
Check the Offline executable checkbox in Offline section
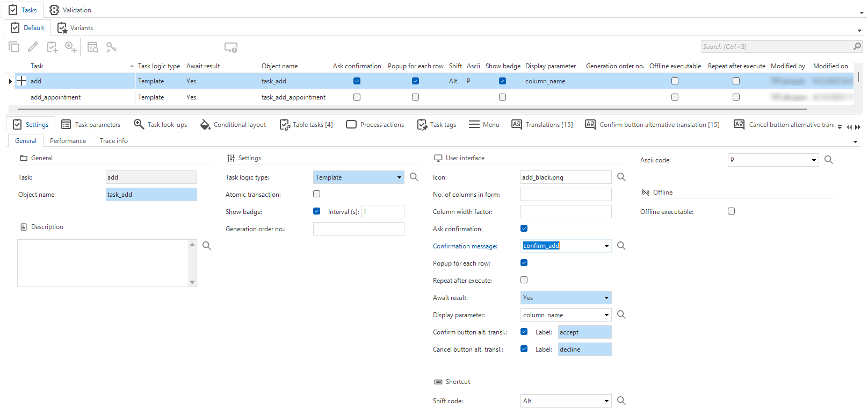tap(732, 211)
